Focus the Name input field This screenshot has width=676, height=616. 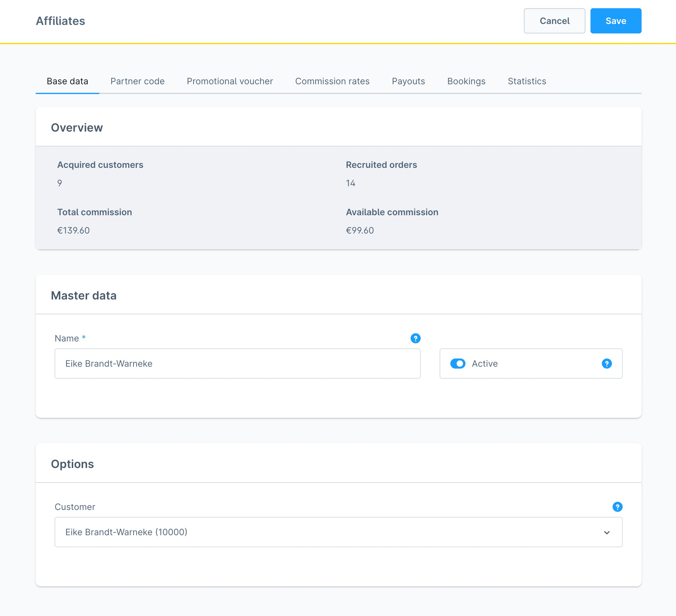(237, 364)
